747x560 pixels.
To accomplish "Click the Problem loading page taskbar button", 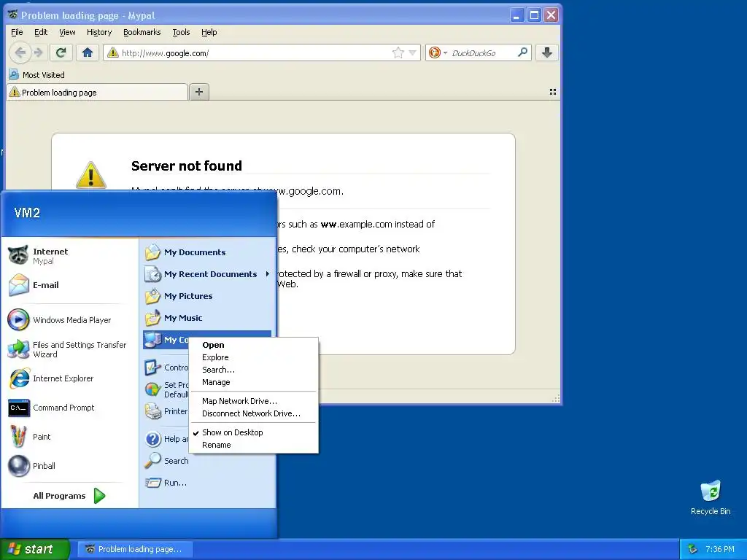I will click(135, 549).
